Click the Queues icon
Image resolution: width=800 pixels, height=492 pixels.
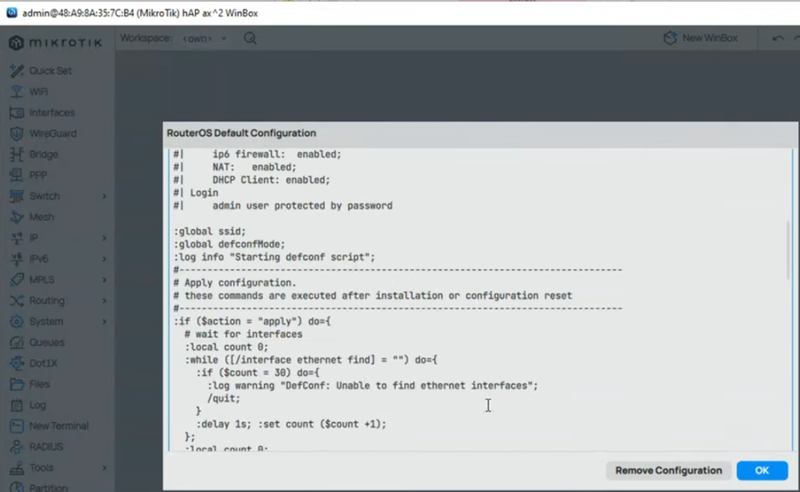point(16,342)
